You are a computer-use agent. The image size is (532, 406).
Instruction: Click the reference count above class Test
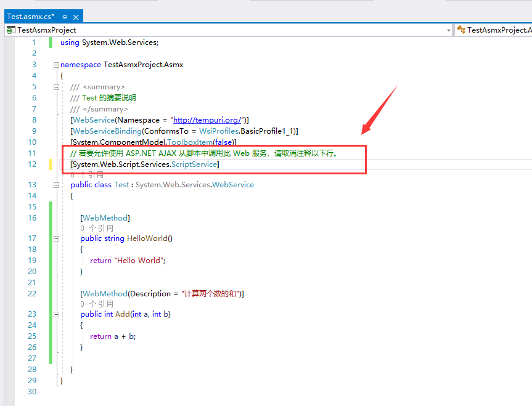point(87,175)
